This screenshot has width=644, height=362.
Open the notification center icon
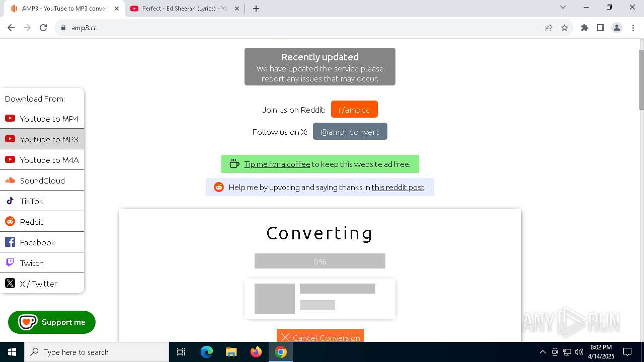tap(627, 352)
